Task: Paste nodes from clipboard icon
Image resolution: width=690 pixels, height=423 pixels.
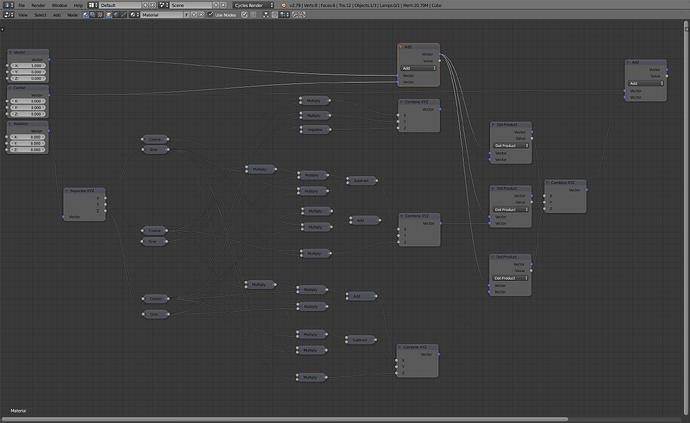Action: [302, 15]
